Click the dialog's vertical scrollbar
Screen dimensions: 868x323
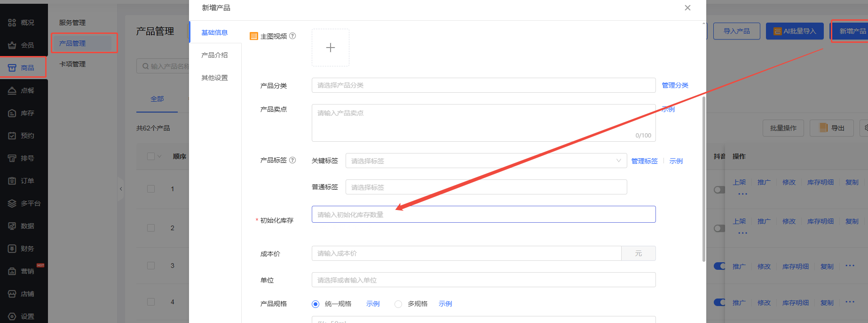click(x=703, y=179)
